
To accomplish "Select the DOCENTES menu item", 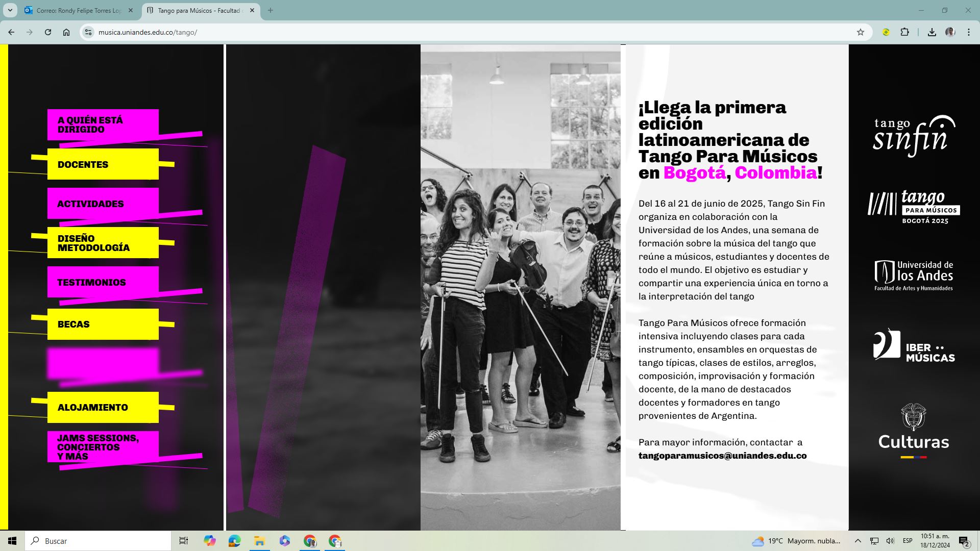I will click(x=102, y=164).
